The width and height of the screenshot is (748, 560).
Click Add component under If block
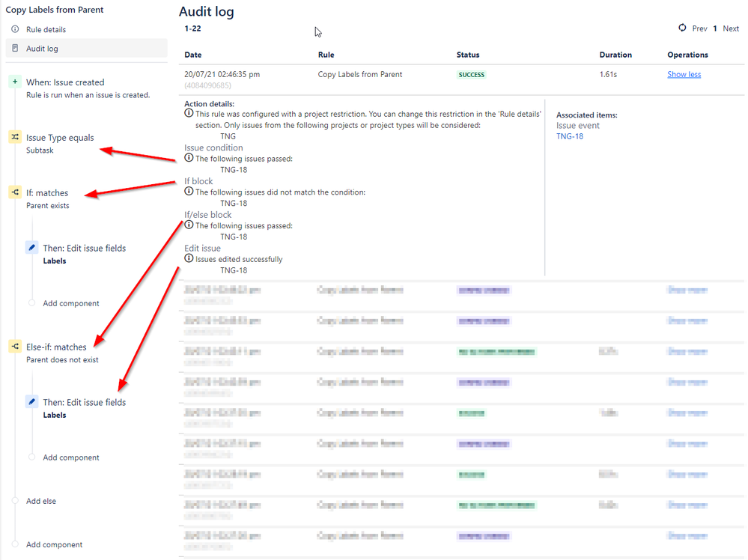(x=71, y=303)
